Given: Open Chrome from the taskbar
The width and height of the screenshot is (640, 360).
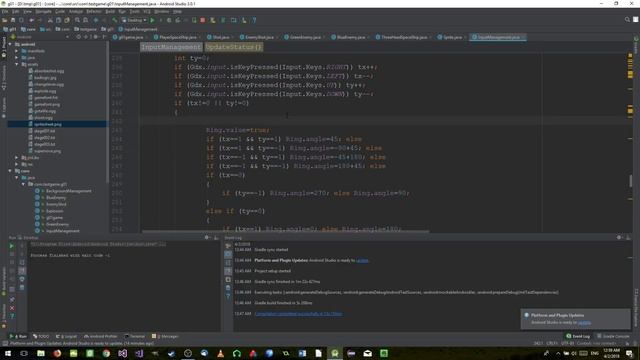Looking at the screenshot, I should tap(106, 353).
